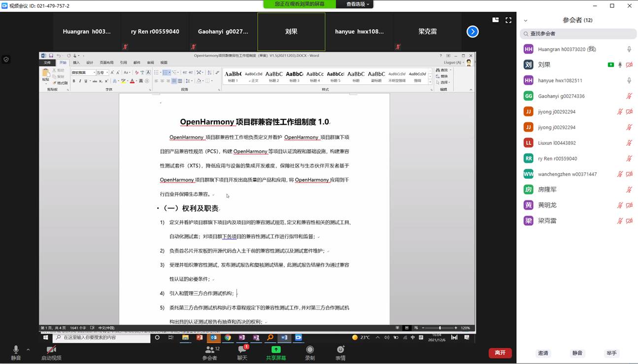The width and height of the screenshot is (638, 364).
Task: Click the encryption shield icon
Action: point(6,59)
